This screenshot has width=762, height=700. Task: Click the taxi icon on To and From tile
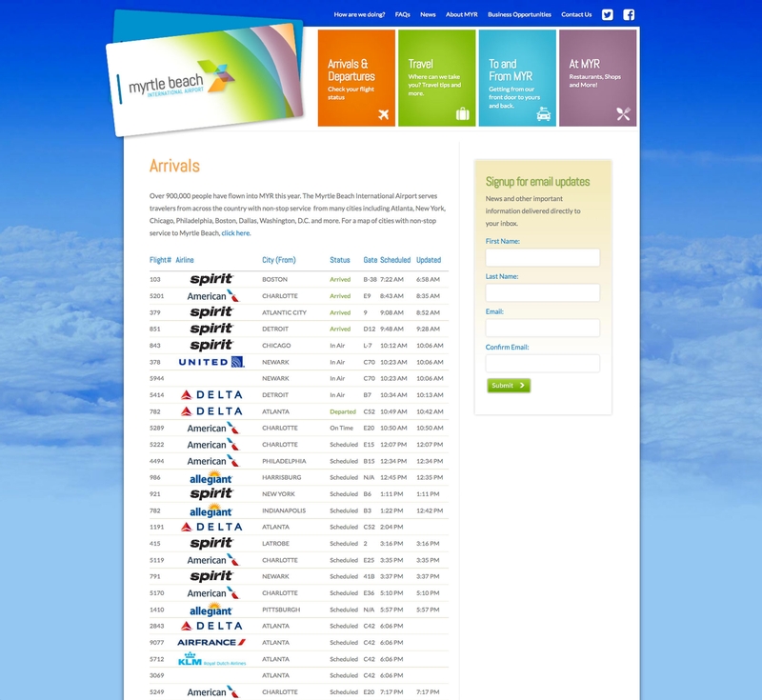[x=543, y=114]
